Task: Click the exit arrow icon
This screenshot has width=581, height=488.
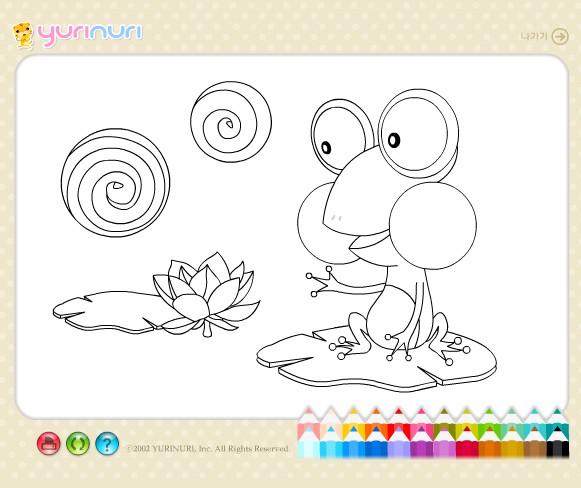Action: [560, 37]
